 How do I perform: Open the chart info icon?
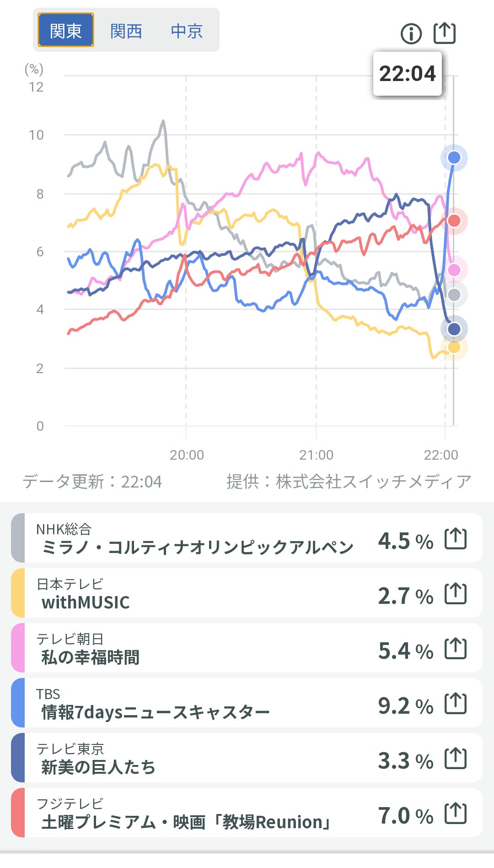coord(411,33)
